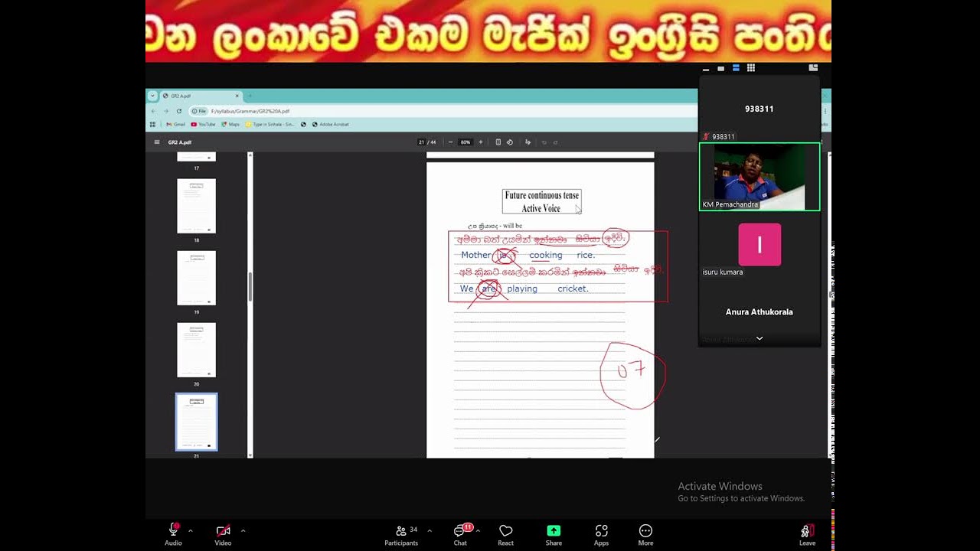This screenshot has height=551, width=980.
Task: Toggle the PDF sidebar hamburger menu
Action: click(157, 142)
